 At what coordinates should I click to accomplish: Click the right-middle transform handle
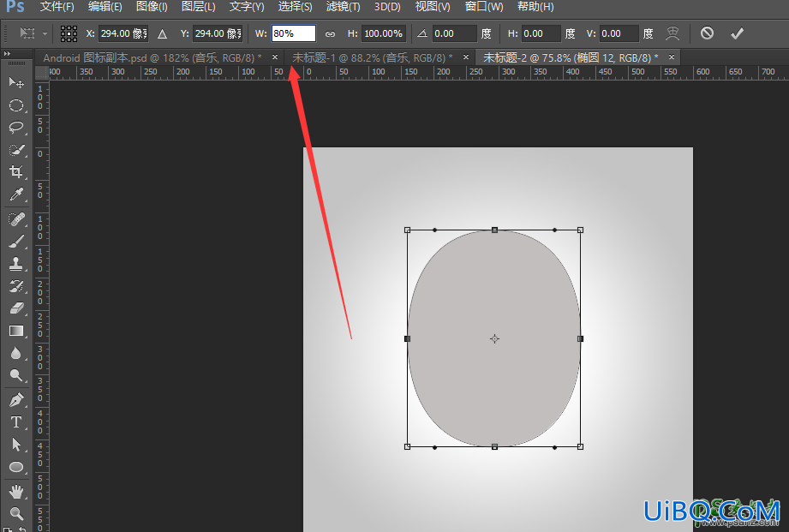coord(580,338)
